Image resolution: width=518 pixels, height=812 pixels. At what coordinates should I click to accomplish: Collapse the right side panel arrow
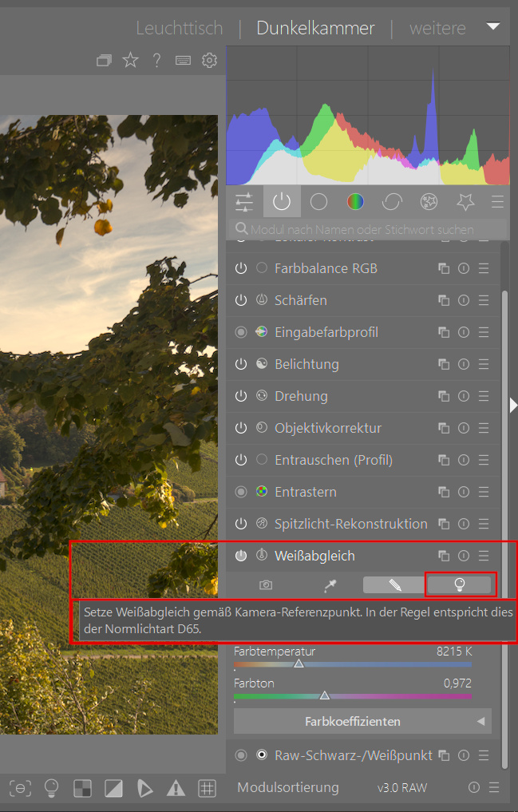click(x=513, y=405)
